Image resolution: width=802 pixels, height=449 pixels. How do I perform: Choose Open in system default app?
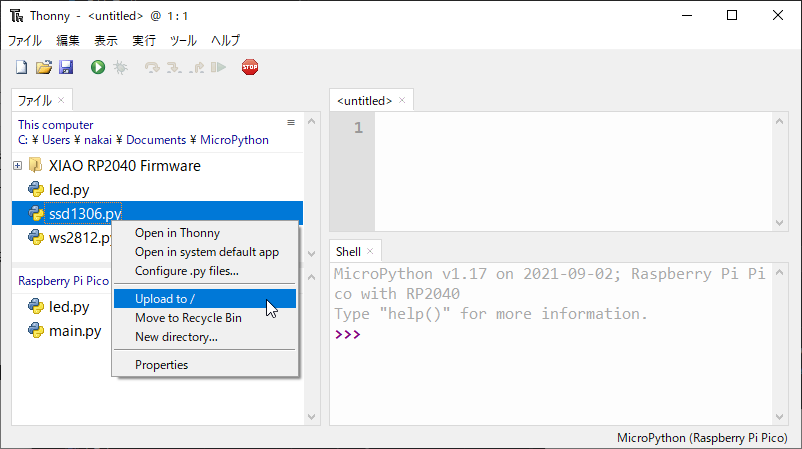205,252
